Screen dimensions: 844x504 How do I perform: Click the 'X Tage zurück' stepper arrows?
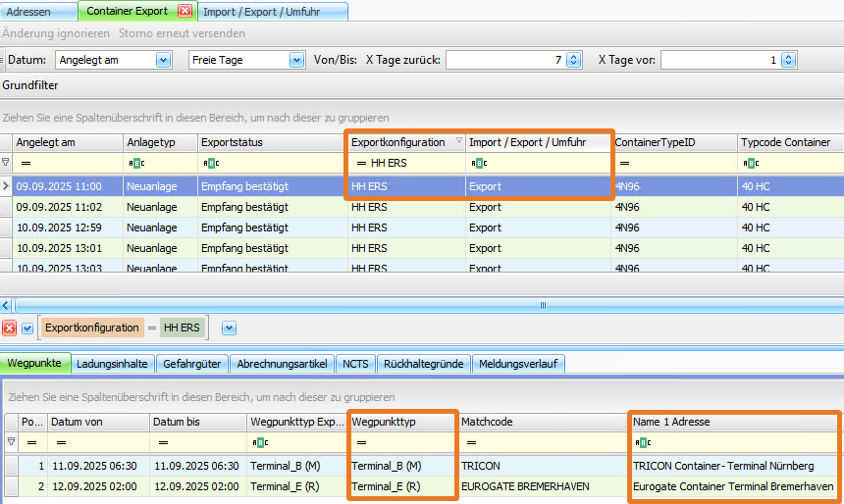tap(574, 61)
